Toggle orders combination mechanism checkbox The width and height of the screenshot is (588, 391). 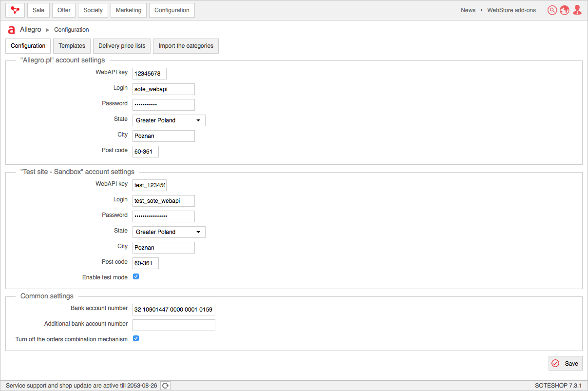[x=136, y=338]
